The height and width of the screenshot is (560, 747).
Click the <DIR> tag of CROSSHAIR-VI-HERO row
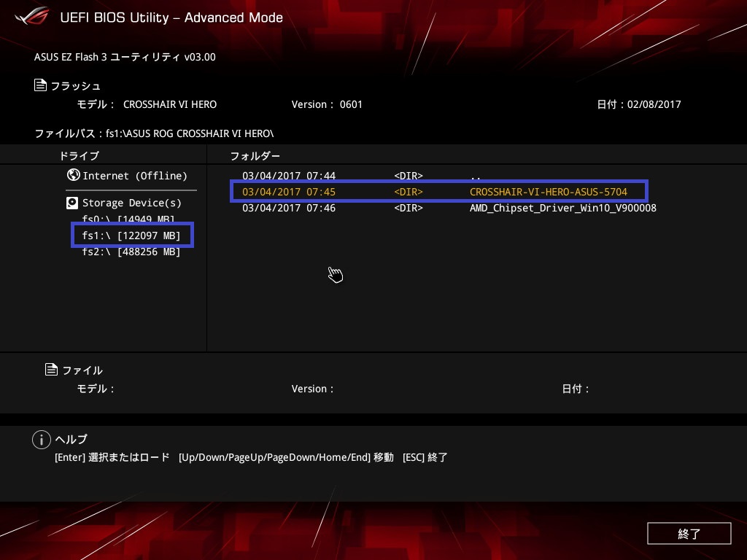[x=409, y=192]
